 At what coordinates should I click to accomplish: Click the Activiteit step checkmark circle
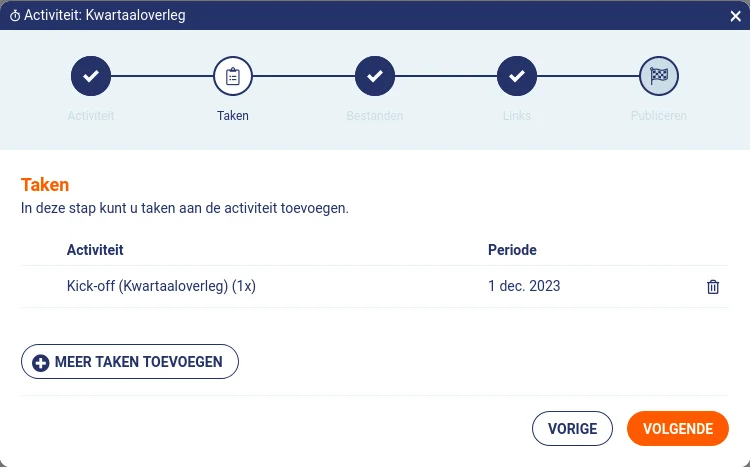point(91,76)
